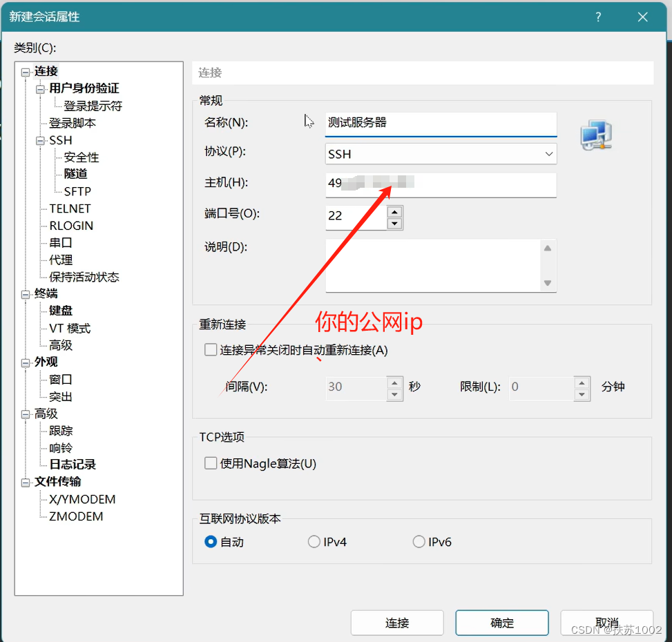Enable 连接异常关闭时自动重新连接 checkbox
This screenshot has height=642, width=672.
click(211, 349)
